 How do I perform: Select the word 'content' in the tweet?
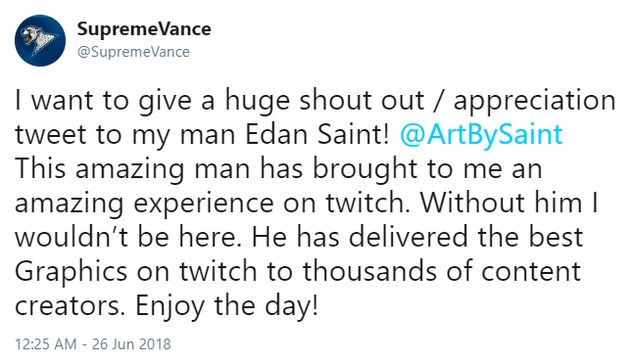[531, 272]
